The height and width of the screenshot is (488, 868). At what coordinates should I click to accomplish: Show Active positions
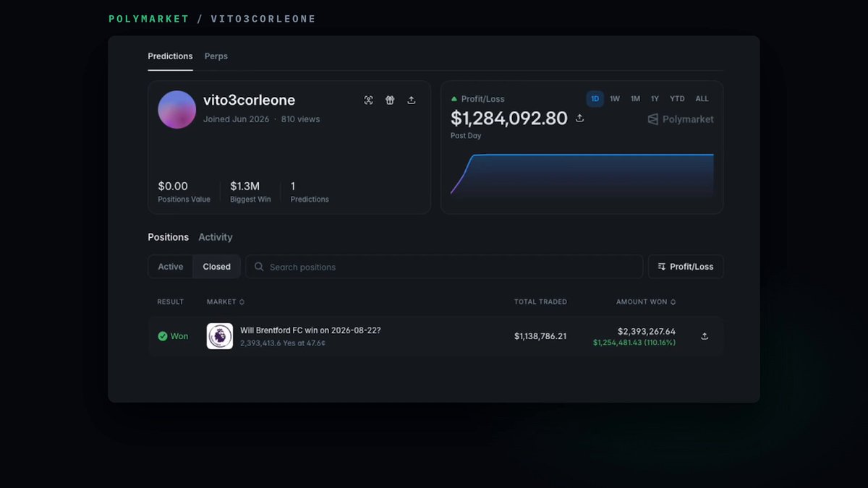point(171,267)
